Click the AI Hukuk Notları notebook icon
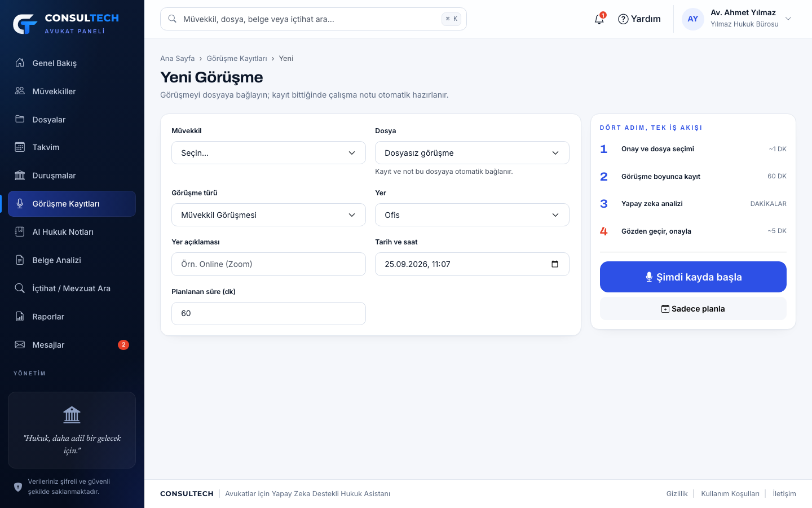 pyautogui.click(x=20, y=232)
